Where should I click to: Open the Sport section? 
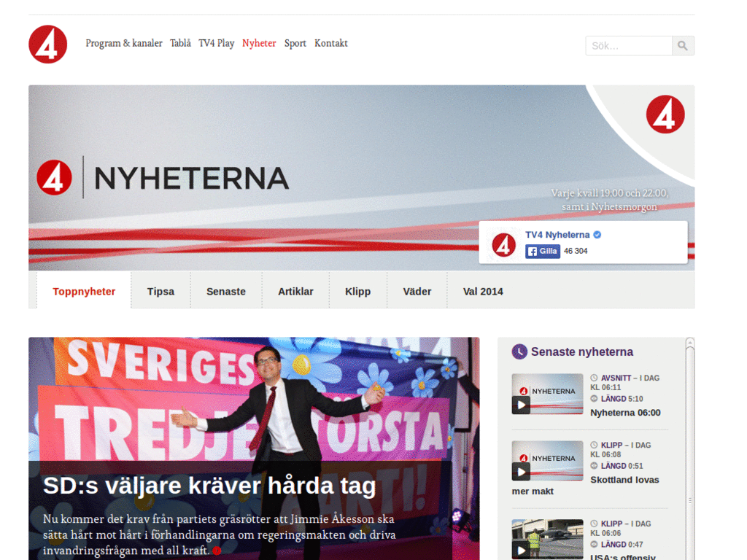[295, 43]
